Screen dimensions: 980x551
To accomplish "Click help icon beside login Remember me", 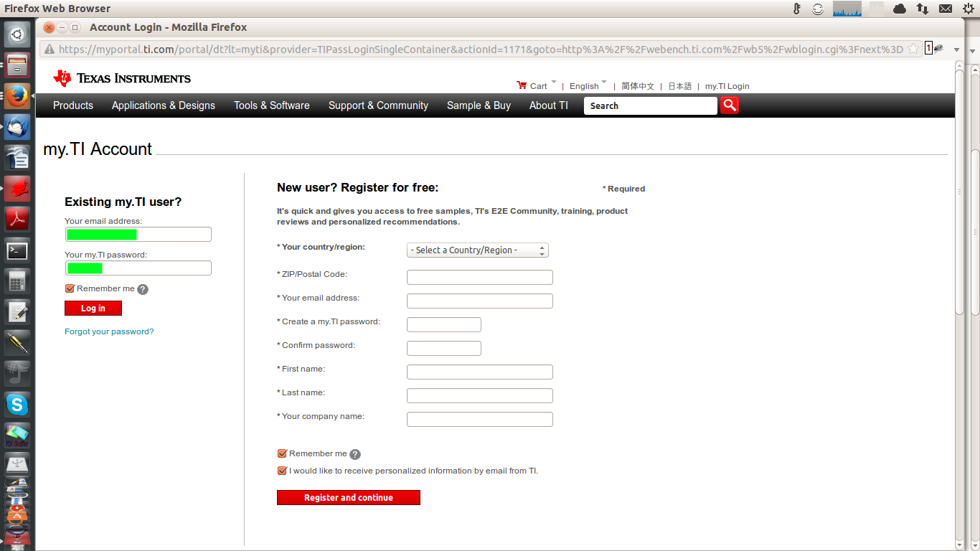I will click(143, 289).
